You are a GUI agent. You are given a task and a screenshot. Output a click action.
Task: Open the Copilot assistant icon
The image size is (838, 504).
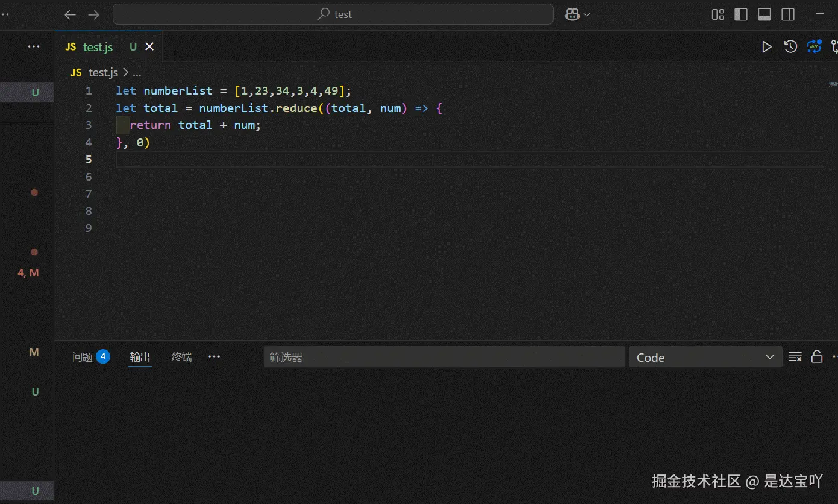pyautogui.click(x=571, y=14)
